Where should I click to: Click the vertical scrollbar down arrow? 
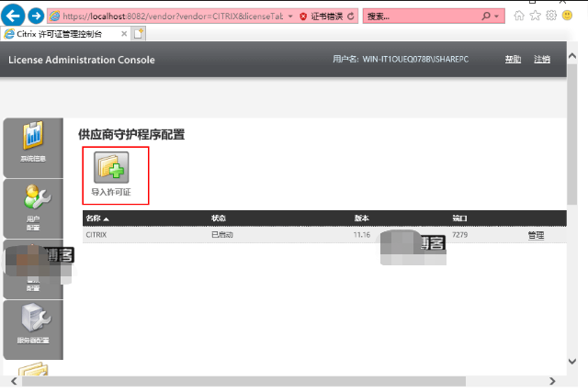(x=572, y=362)
